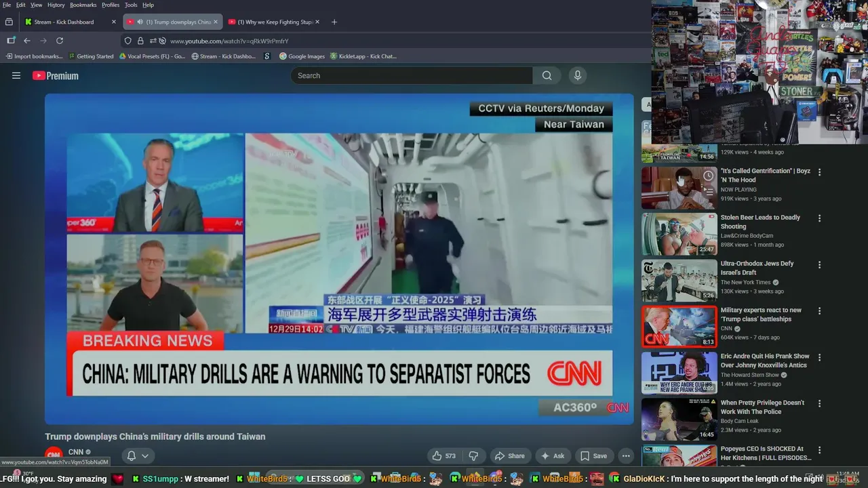Open site permissions icon in address bar
868x488 pixels.
click(153, 41)
